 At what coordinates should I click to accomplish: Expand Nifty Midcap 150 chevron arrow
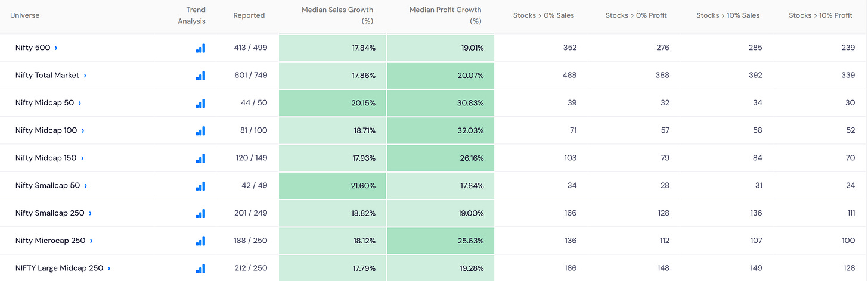coord(82,158)
